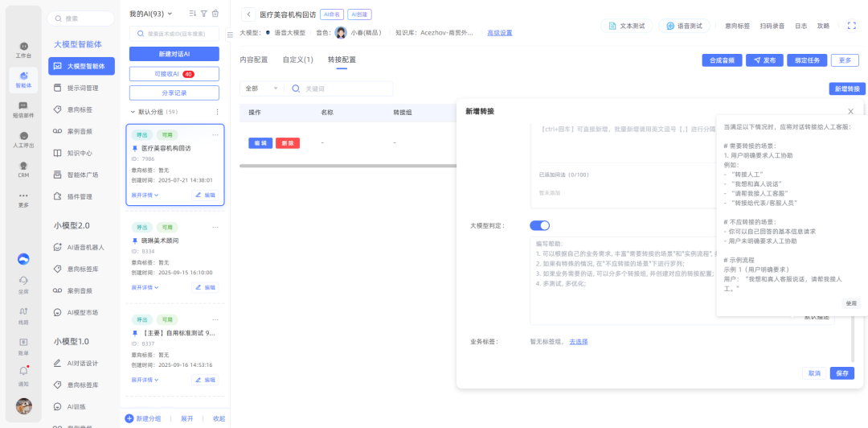Click the back arrow beside 医疗美容机构回访 title

point(248,14)
